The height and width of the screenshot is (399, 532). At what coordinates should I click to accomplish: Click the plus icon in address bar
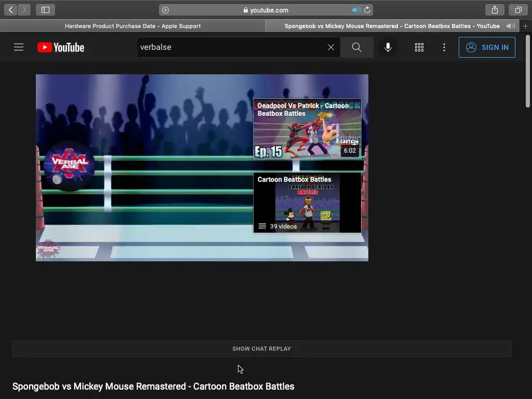[x=165, y=10]
